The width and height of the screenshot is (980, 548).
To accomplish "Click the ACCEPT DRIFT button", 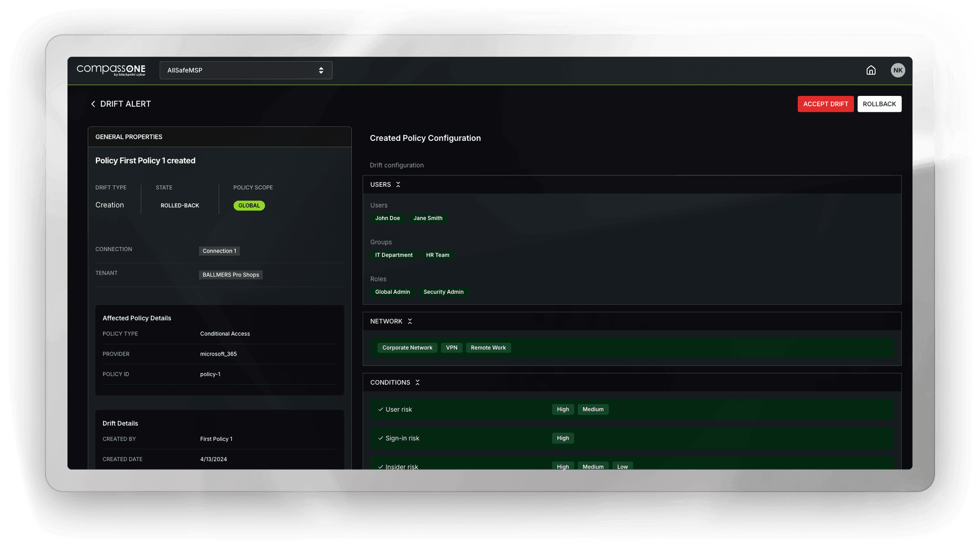I will pyautogui.click(x=825, y=104).
